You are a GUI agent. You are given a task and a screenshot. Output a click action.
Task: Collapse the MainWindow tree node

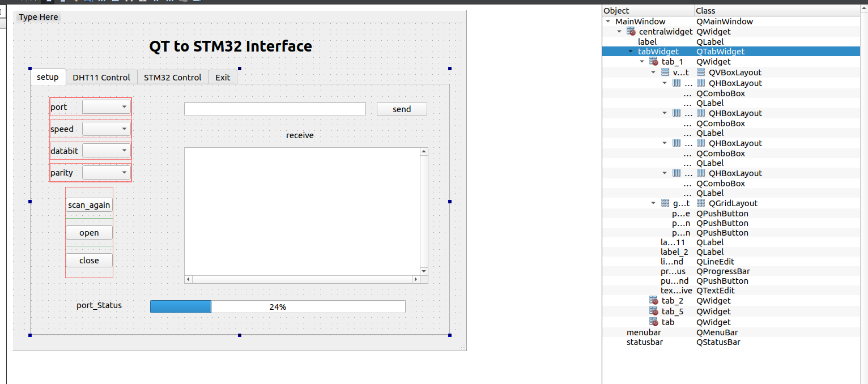point(608,22)
